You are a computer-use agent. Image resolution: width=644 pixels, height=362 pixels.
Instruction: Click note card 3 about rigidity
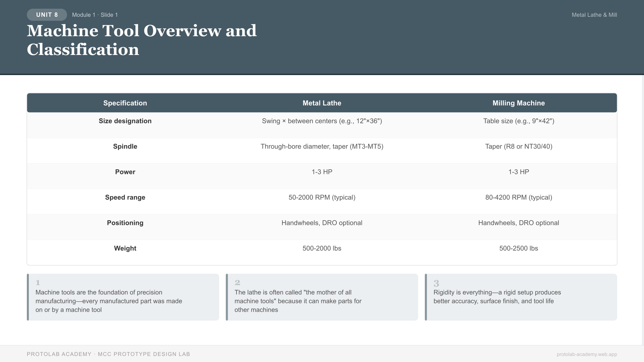[x=521, y=297]
